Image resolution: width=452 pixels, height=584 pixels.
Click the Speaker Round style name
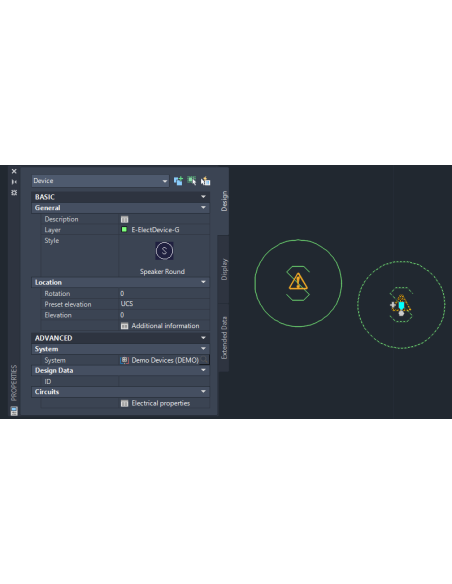tap(162, 272)
